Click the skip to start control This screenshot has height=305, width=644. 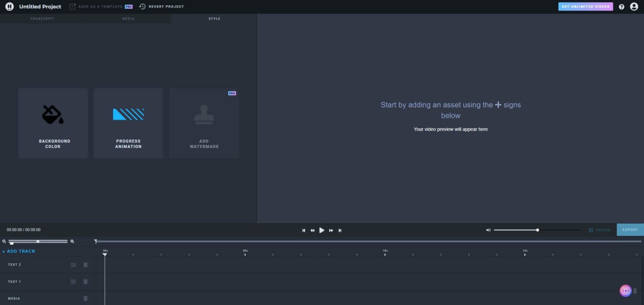(304, 230)
